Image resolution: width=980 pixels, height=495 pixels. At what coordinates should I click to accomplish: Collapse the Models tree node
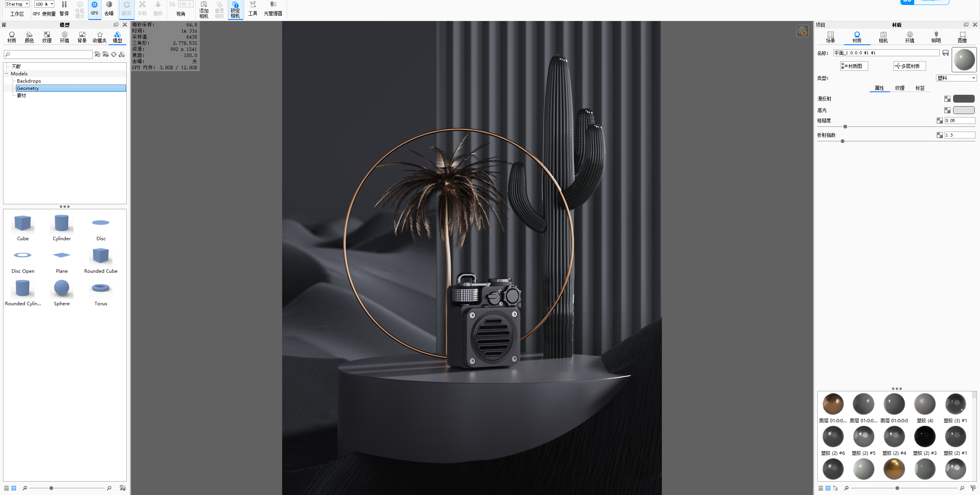click(x=7, y=73)
